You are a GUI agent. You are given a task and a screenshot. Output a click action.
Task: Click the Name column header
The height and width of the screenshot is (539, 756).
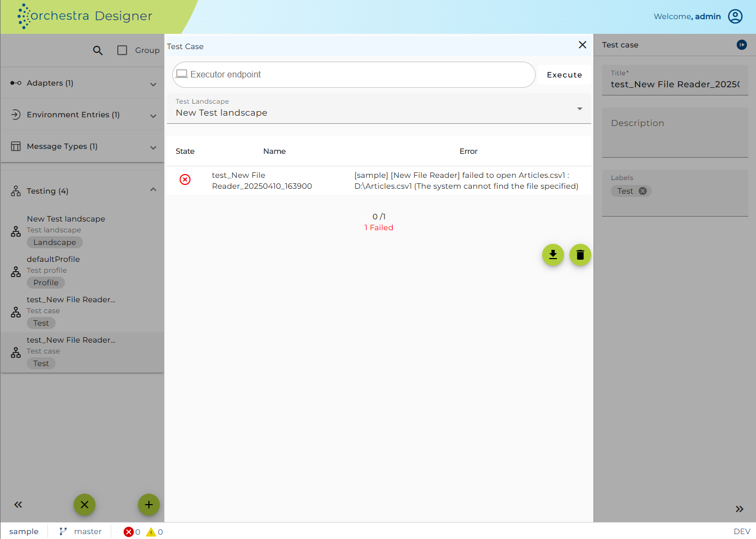click(x=274, y=151)
